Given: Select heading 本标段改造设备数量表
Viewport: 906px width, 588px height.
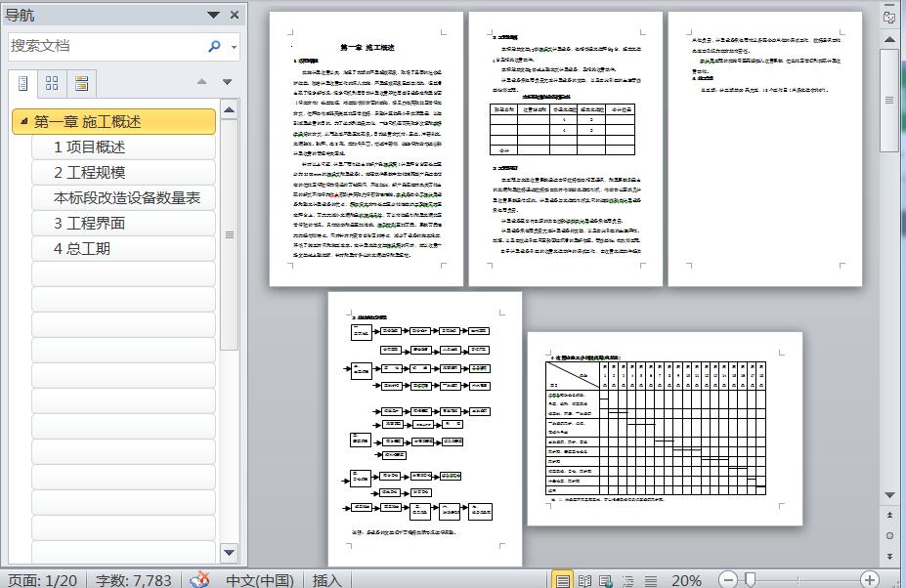Looking at the screenshot, I should 124,198.
